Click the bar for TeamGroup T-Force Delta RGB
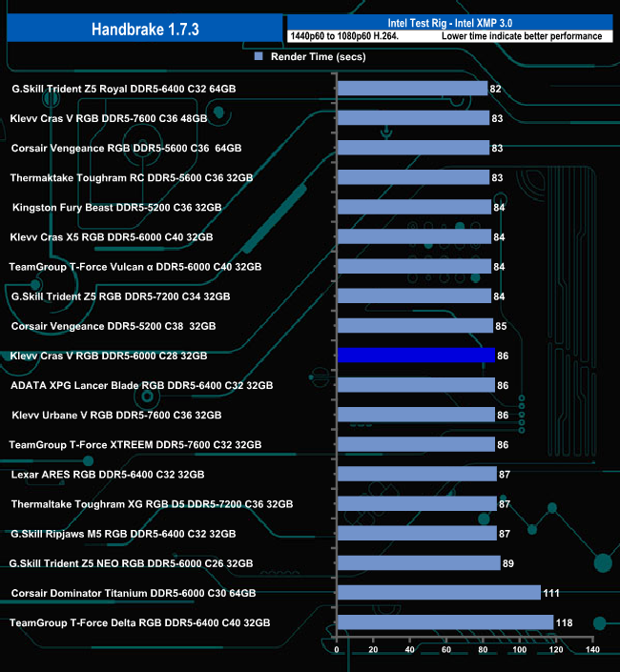This screenshot has width=620, height=672. (445, 622)
